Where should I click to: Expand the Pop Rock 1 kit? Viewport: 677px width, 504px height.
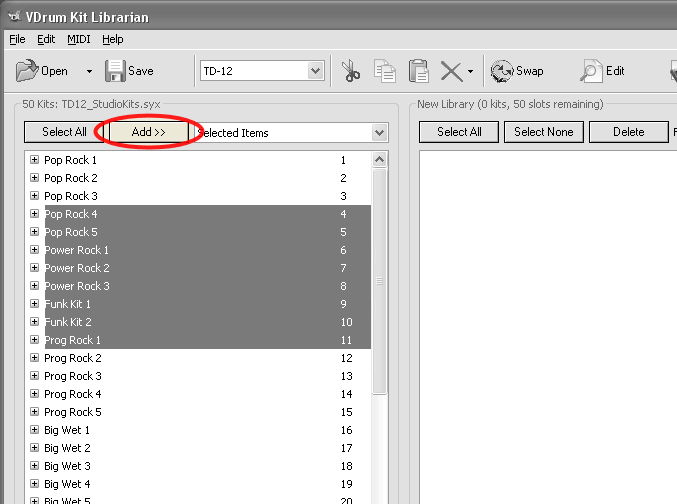click(34, 160)
